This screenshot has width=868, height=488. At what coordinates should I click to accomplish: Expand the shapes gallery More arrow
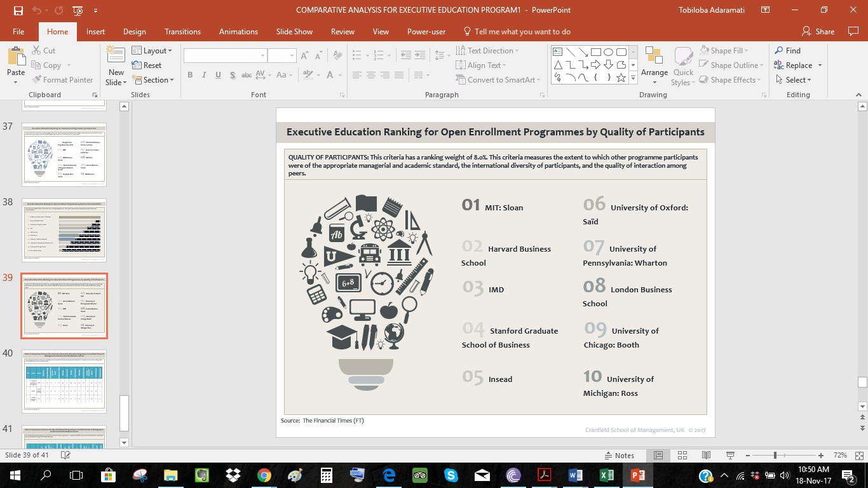point(633,78)
